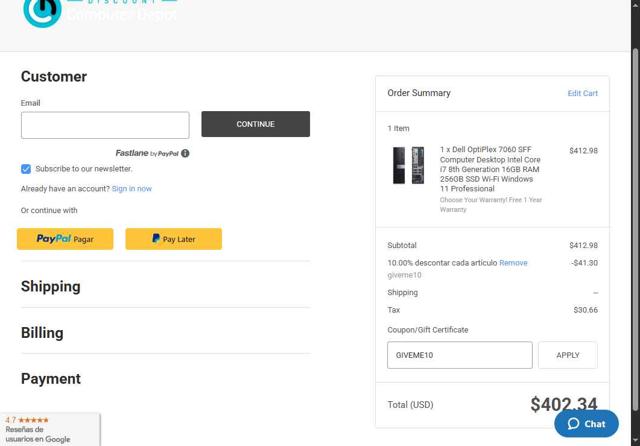Expand the Shipping section
The height and width of the screenshot is (446, 640).
[x=51, y=287]
